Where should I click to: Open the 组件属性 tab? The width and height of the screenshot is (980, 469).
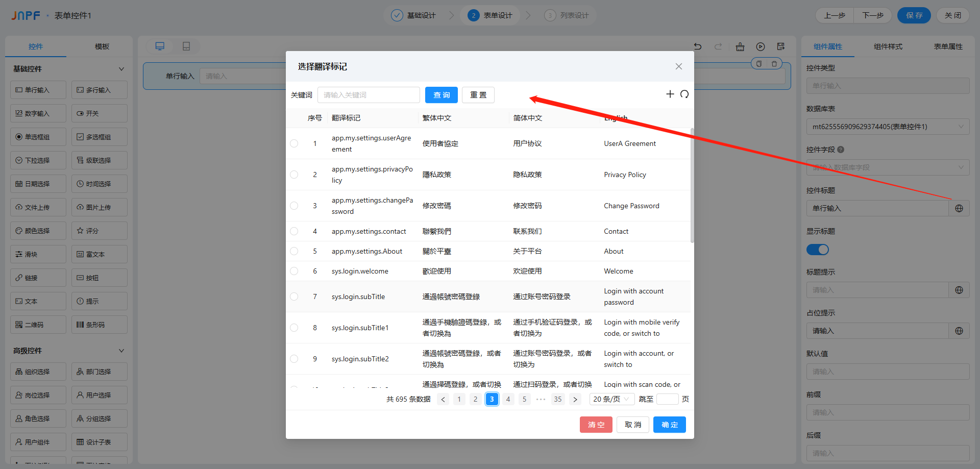coord(828,46)
